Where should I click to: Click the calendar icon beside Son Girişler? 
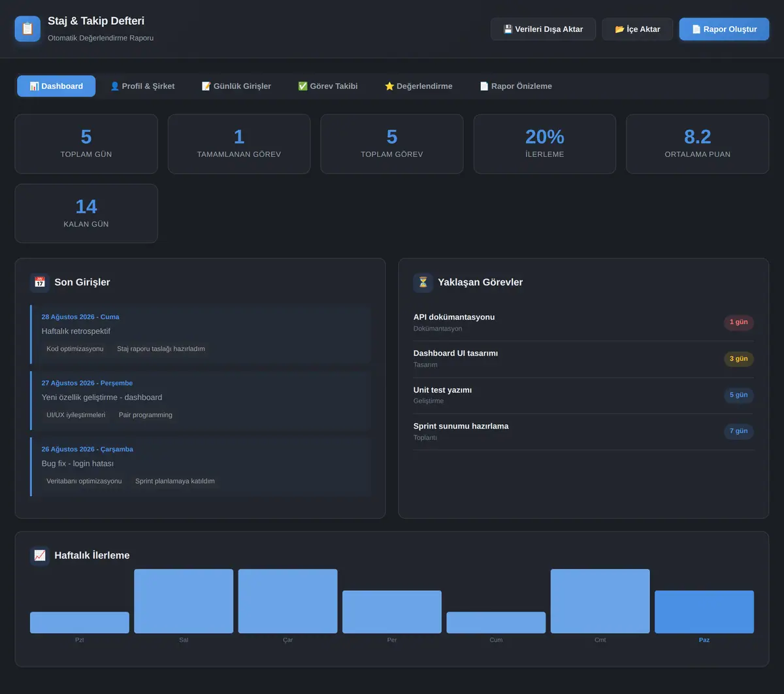(x=40, y=282)
